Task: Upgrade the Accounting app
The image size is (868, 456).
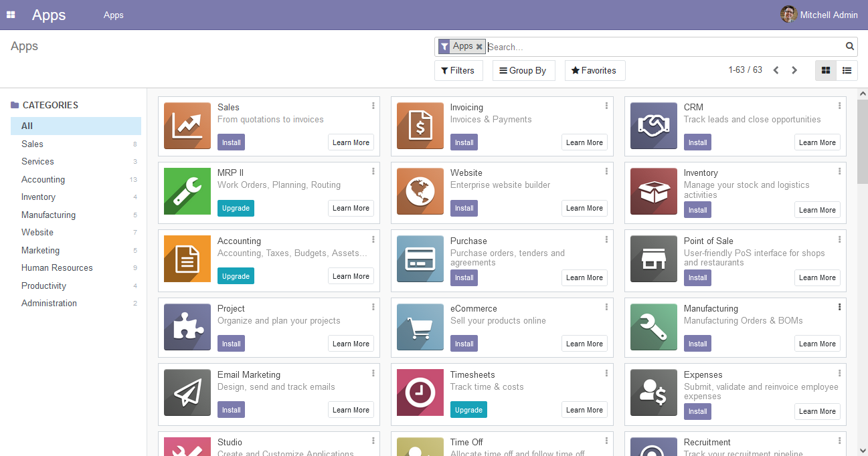Action: (236, 276)
